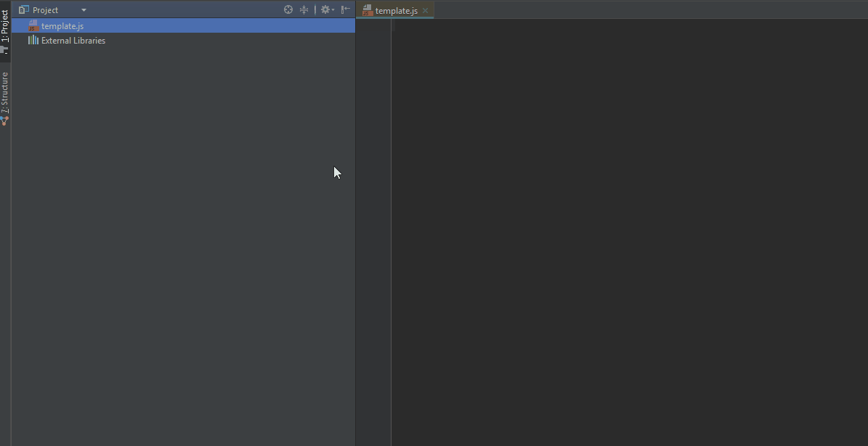Click the Project view title label
868x446 pixels.
(x=45, y=10)
